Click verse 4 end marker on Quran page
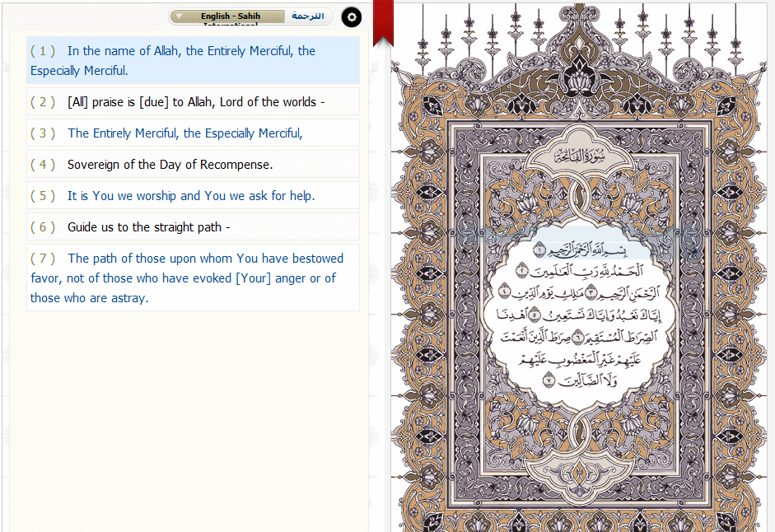 (x=504, y=292)
